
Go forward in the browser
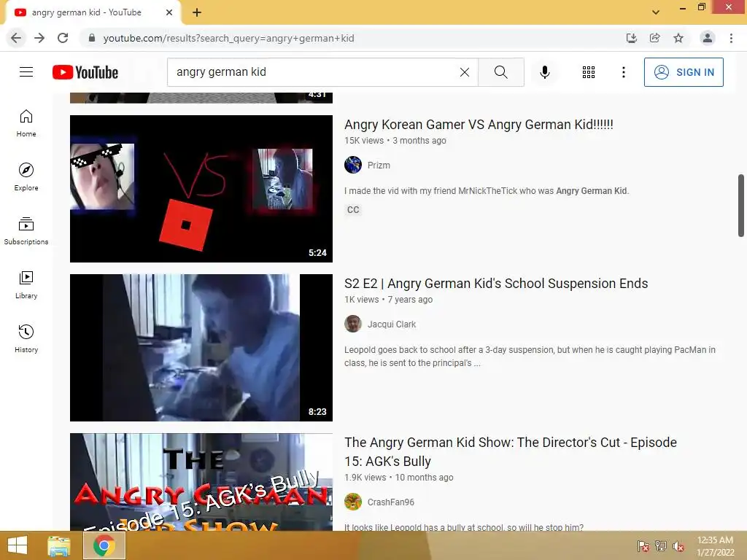point(39,38)
